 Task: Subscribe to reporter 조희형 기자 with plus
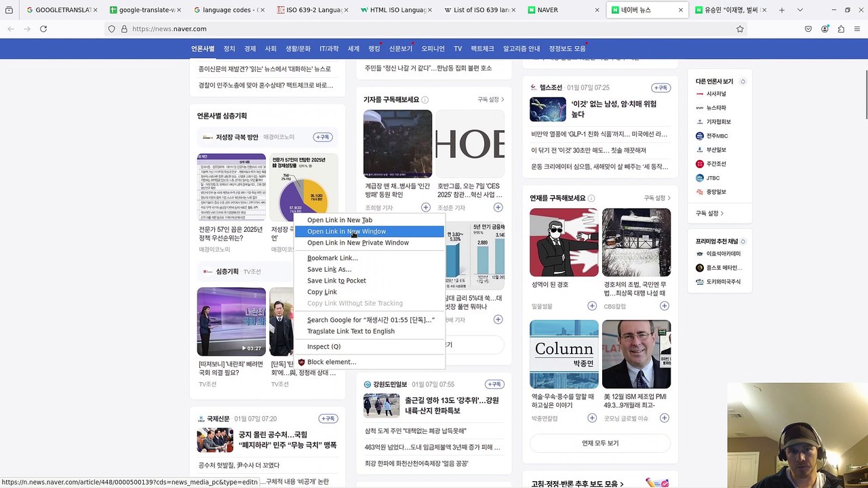(425, 207)
